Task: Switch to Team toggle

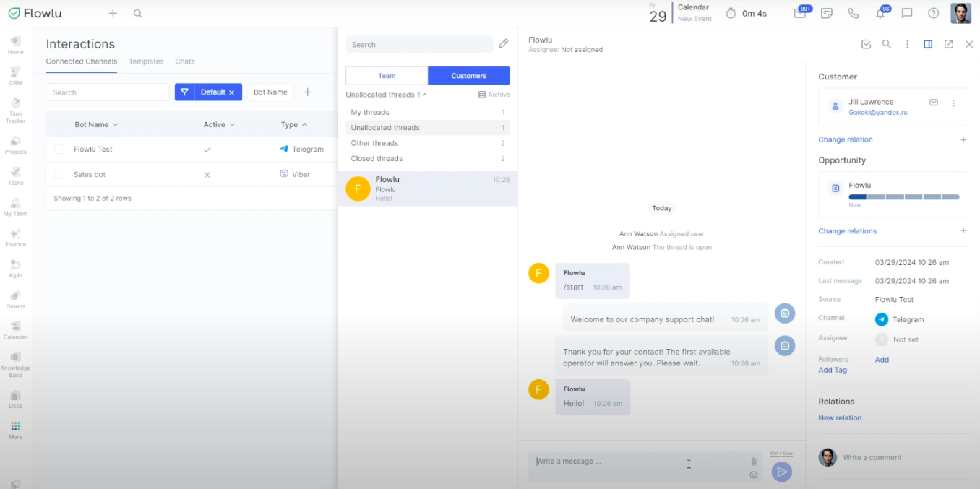Action: (x=387, y=76)
